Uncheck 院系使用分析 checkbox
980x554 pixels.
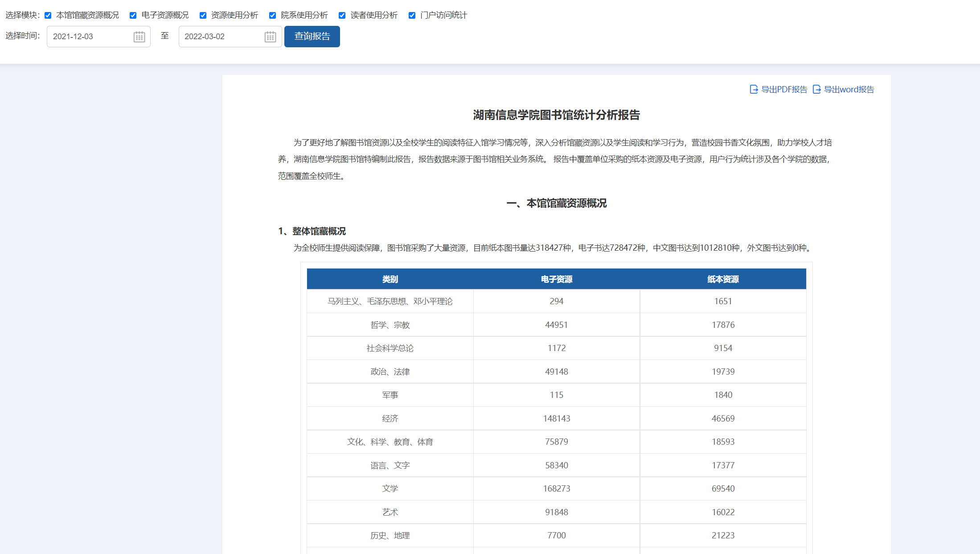272,16
